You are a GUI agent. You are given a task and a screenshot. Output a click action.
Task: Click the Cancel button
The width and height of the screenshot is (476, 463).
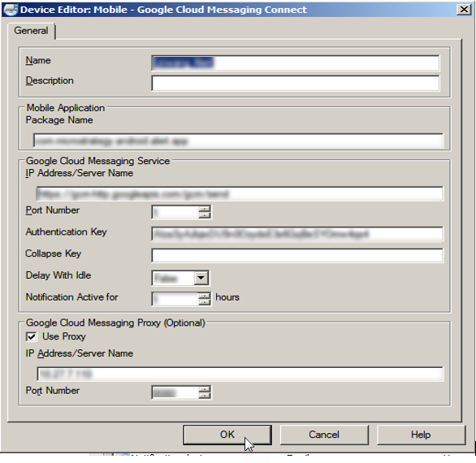click(324, 435)
